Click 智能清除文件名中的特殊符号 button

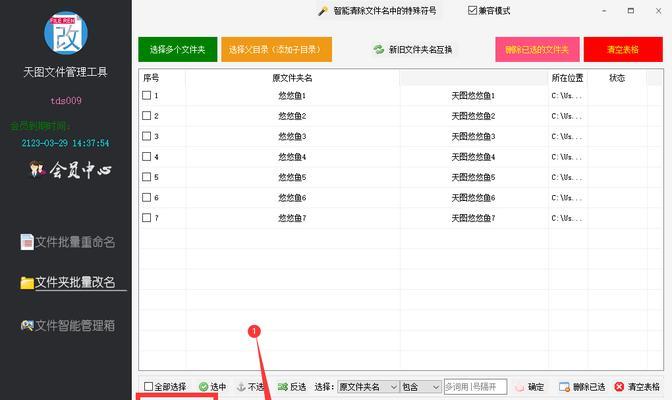pyautogui.click(x=377, y=11)
